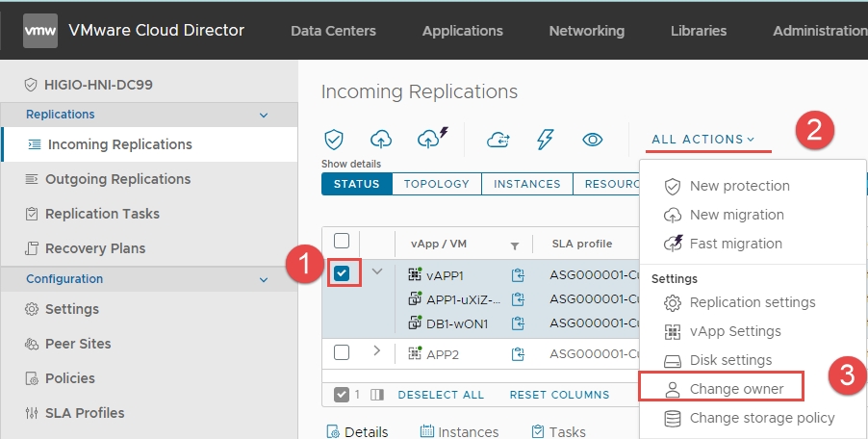Click the DESELECT ALL link
The height and width of the screenshot is (439, 868).
coord(441,395)
